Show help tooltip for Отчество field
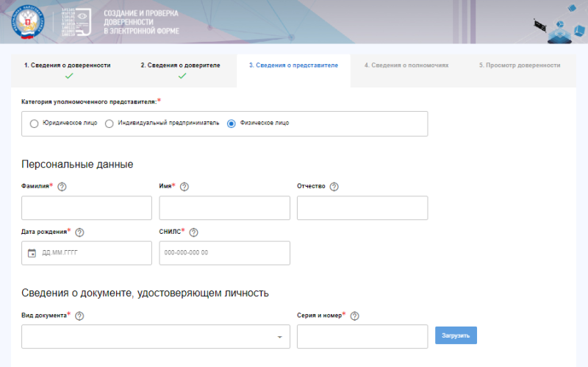The height and width of the screenshot is (367, 588). [334, 187]
